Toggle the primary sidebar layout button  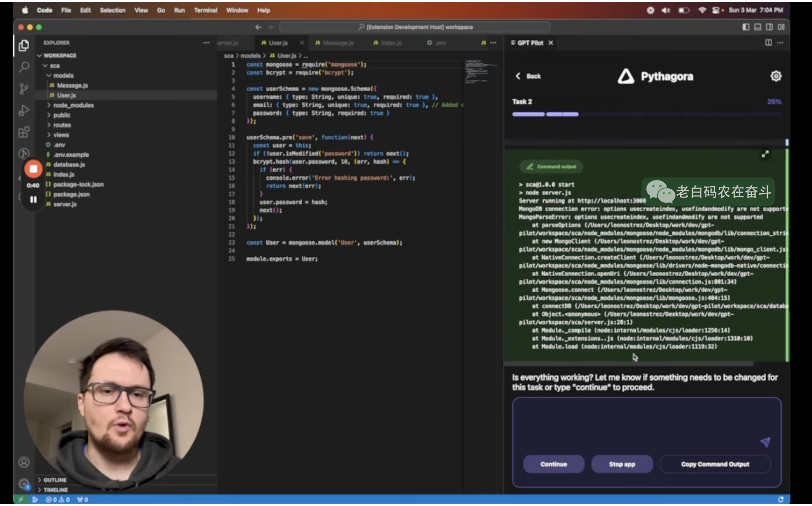pos(746,27)
